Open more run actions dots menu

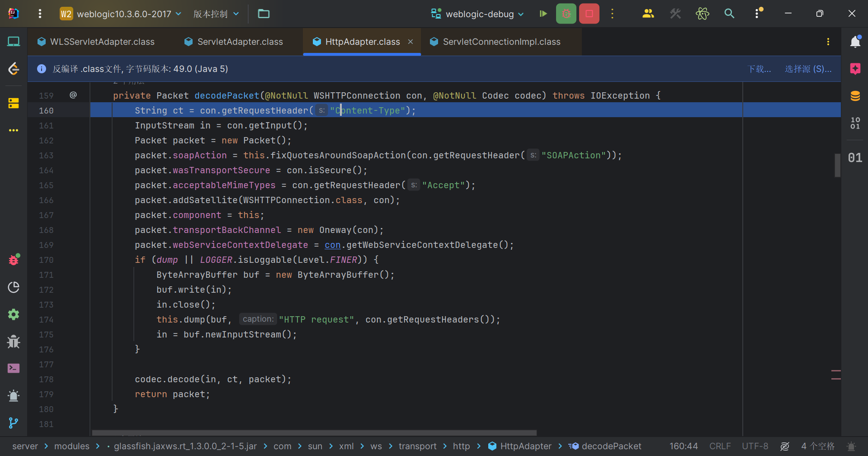pyautogui.click(x=613, y=14)
